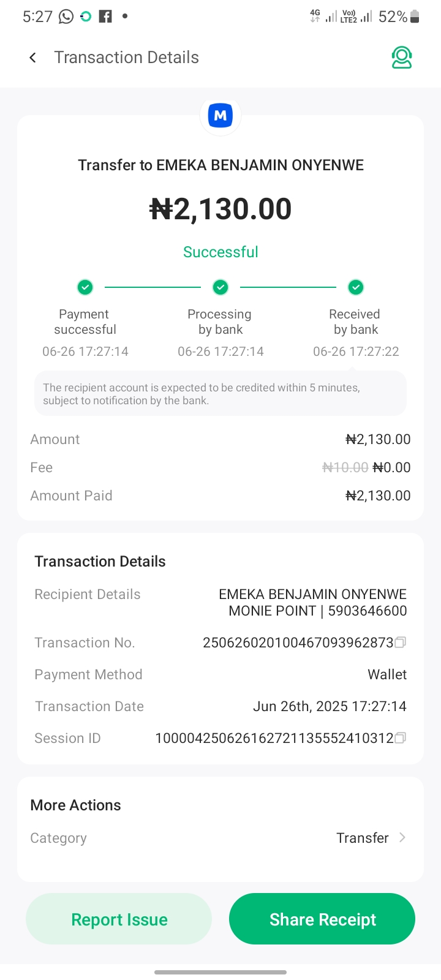Tap the Transaction Details page title
The width and height of the screenshot is (441, 980).
pyautogui.click(x=126, y=58)
